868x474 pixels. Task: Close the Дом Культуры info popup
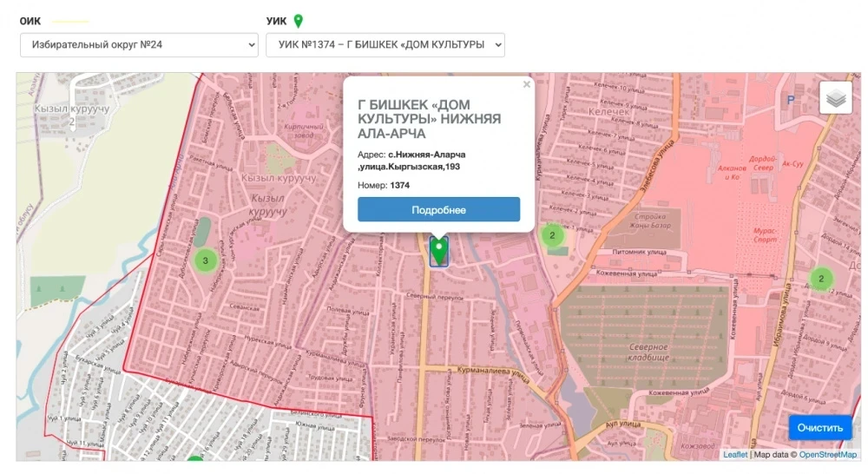coord(526,85)
